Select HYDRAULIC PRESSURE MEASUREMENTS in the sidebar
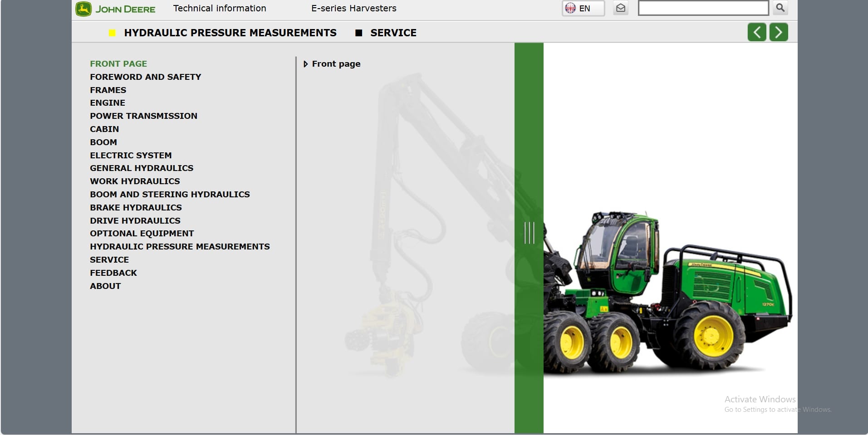Screen dimensions: 868x435 point(180,246)
